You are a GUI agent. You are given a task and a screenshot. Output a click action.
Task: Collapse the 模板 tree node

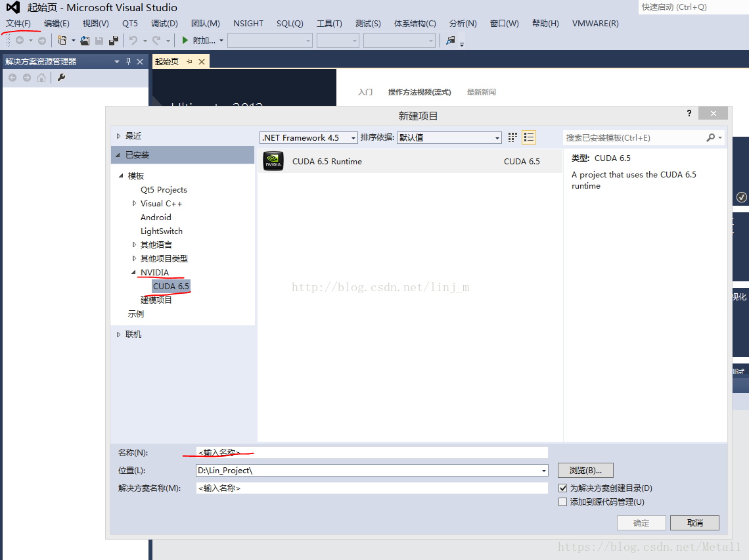[121, 176]
